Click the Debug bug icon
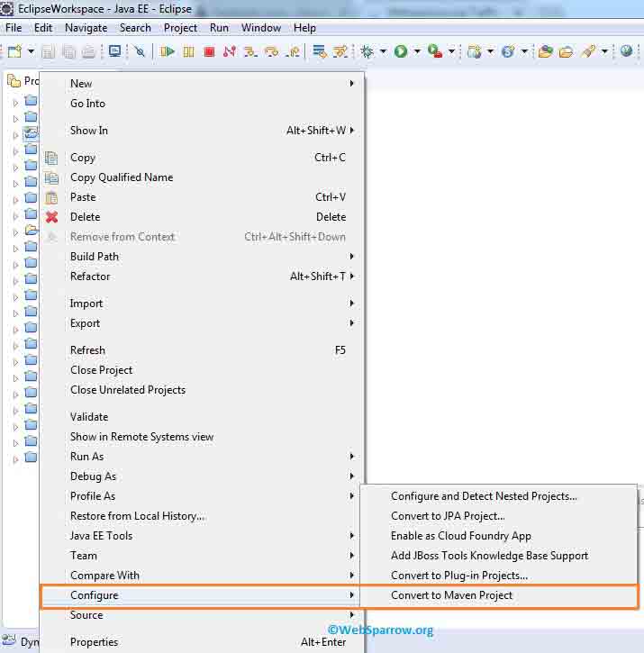 point(367,51)
